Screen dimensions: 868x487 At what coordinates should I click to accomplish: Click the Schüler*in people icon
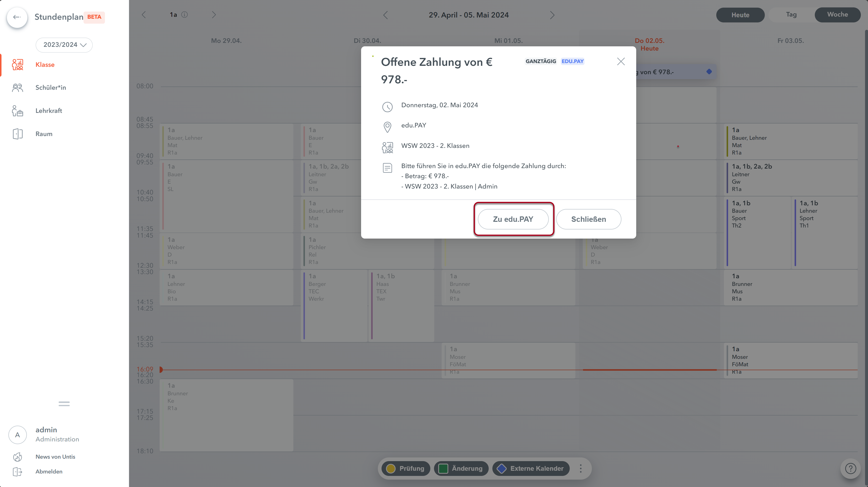pyautogui.click(x=17, y=88)
